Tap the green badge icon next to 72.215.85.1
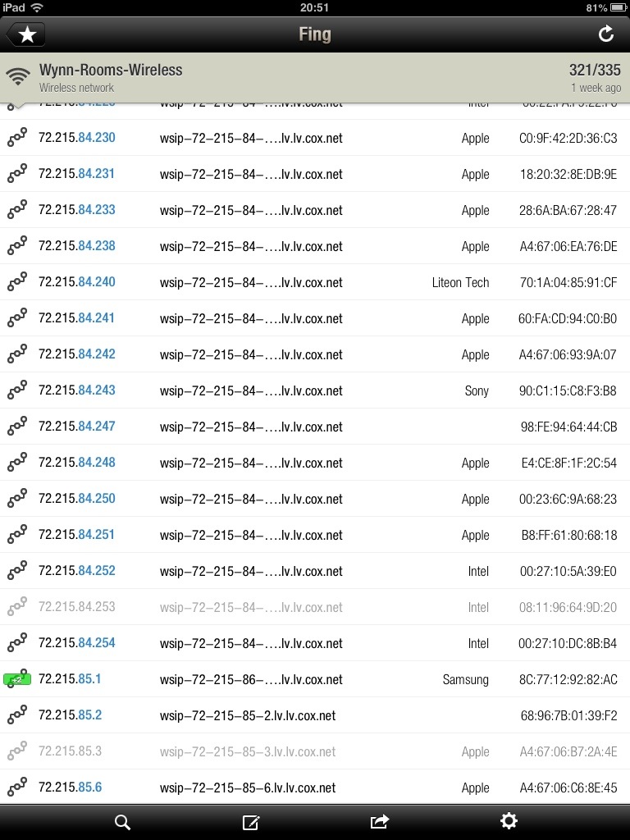The height and width of the screenshot is (840, 630). [17, 679]
